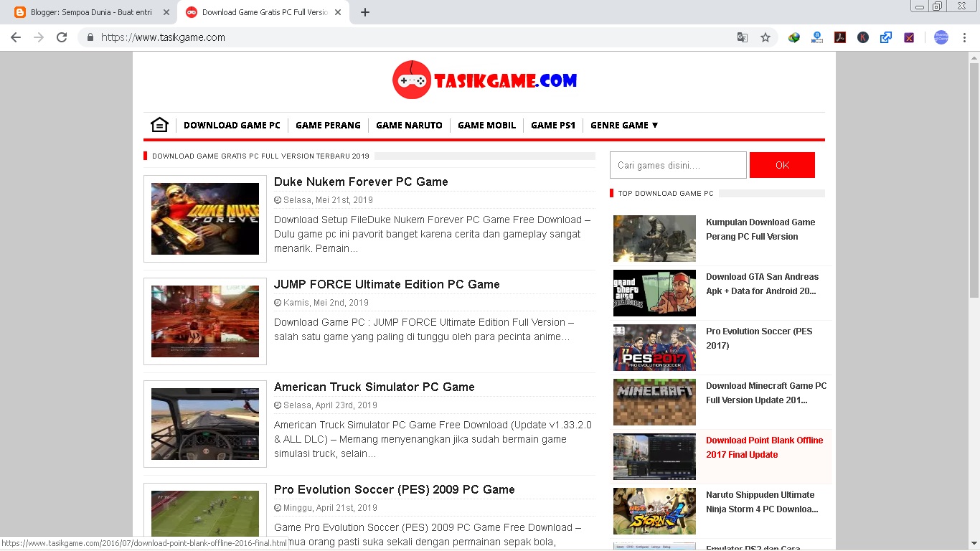Click the Naruto Storm 4 sidebar thumbnail
Image resolution: width=980 pixels, height=551 pixels.
coord(654,512)
